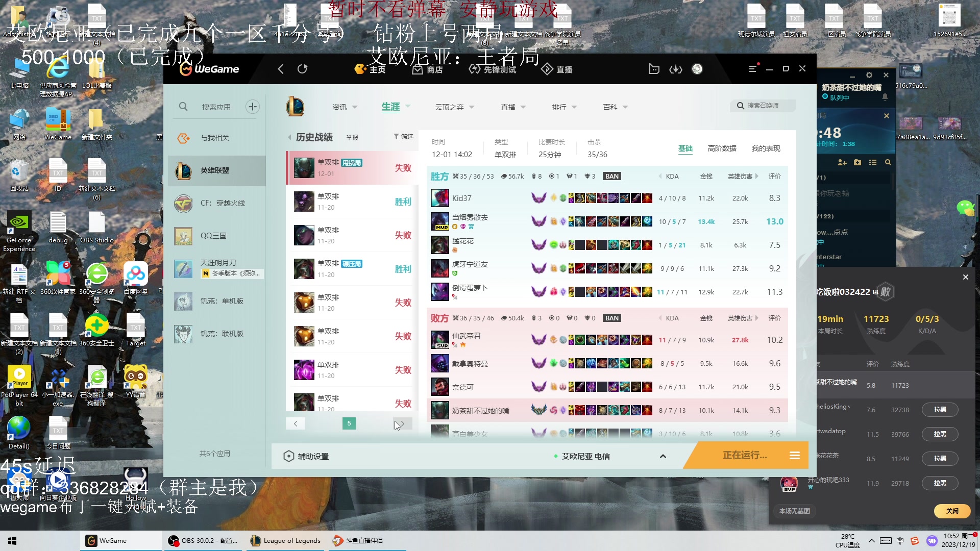The height and width of the screenshot is (551, 980).
Task: Open the WeGame folder icon
Action: coord(654,69)
